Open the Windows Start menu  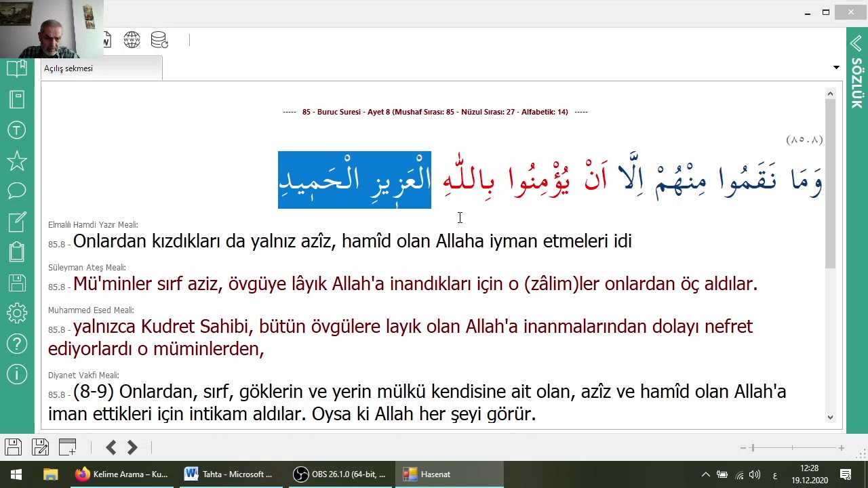(x=16, y=474)
